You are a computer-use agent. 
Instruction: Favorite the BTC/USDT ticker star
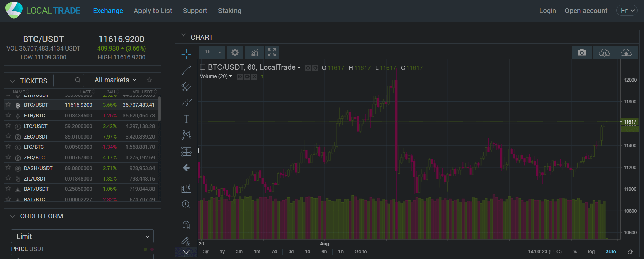tap(8, 105)
